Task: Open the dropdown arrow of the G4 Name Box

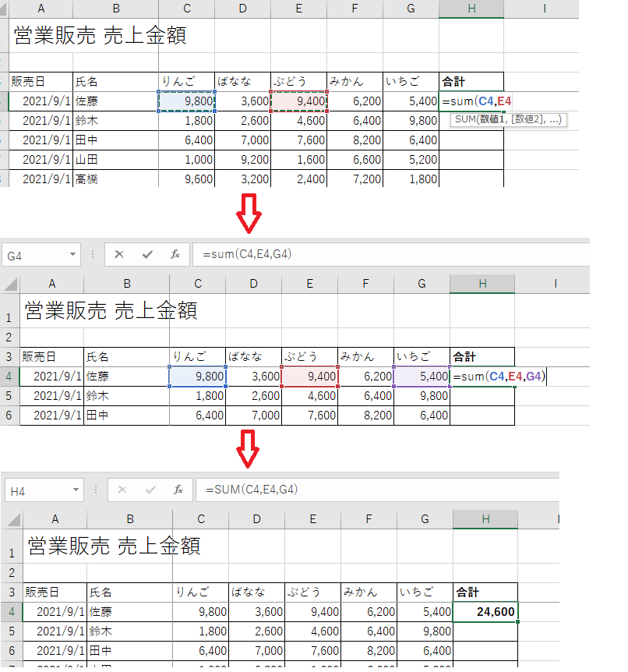Action: (72, 254)
